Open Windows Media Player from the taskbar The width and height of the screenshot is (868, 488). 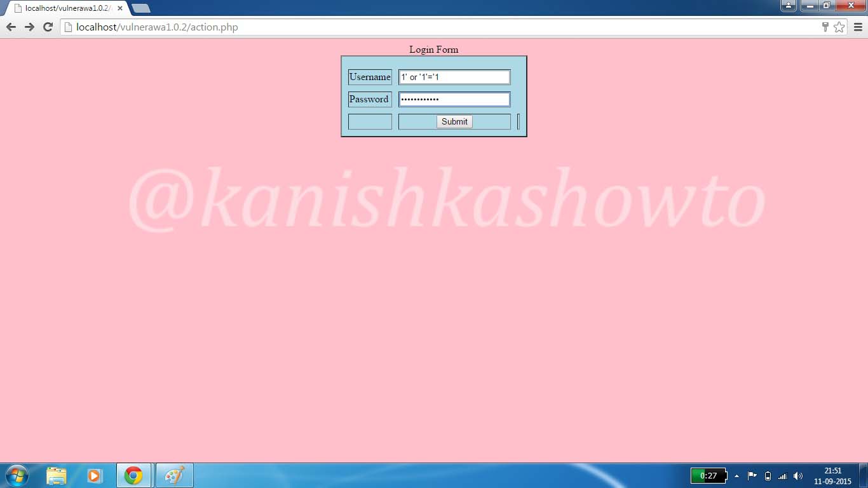95,475
